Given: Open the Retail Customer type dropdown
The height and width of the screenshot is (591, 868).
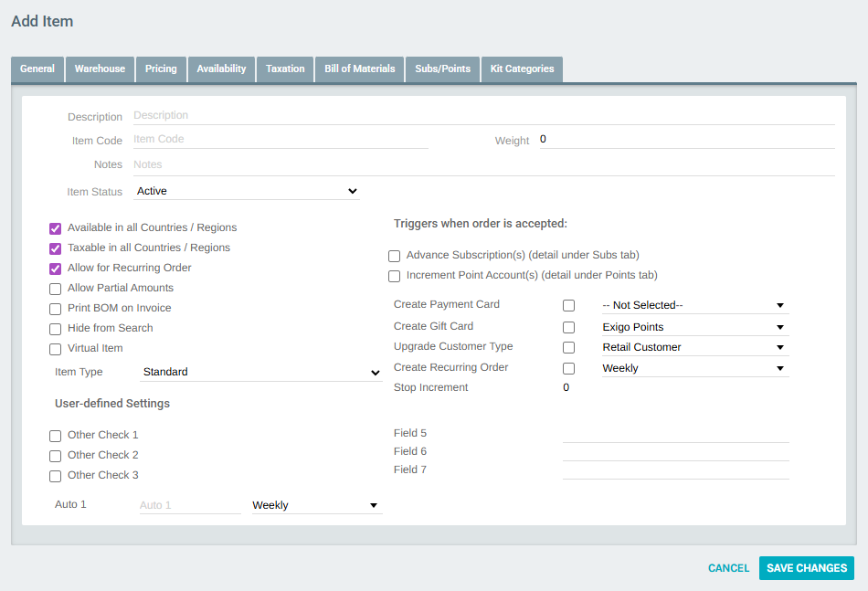Looking at the screenshot, I should pyautogui.click(x=693, y=347).
